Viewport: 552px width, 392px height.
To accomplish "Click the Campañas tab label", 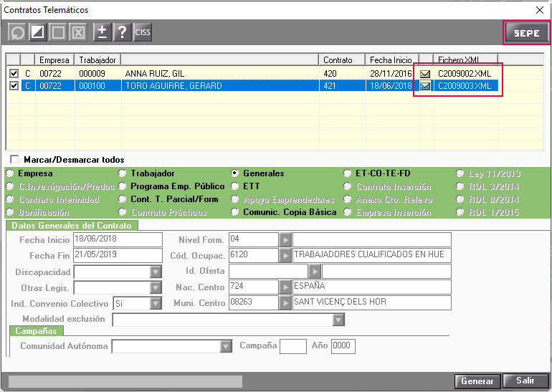I will pos(37,331).
